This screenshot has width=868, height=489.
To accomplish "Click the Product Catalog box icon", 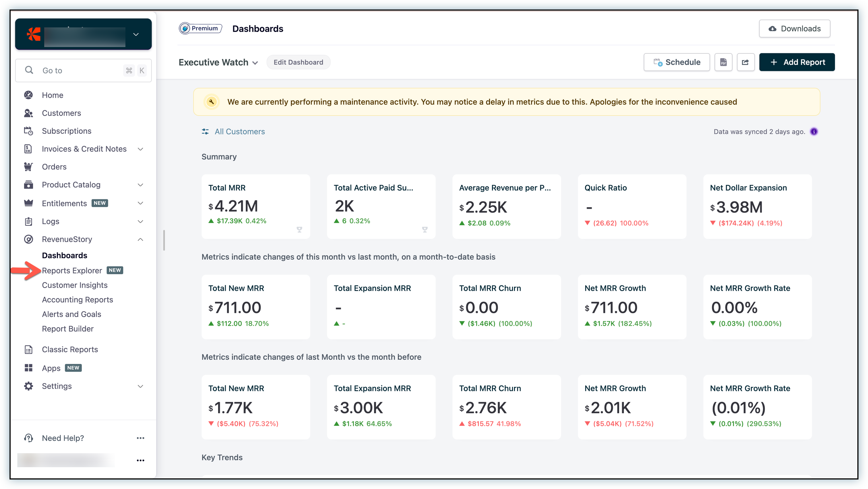I will click(28, 184).
